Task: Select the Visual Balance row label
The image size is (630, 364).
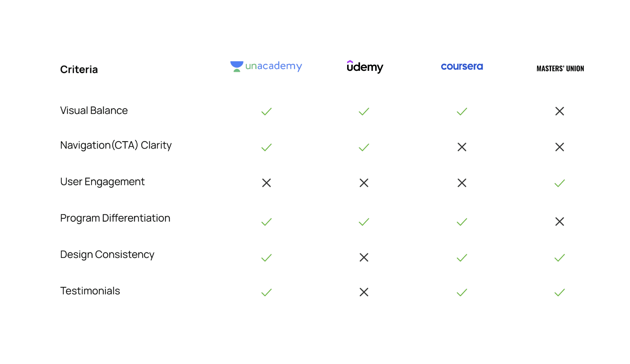Action: (94, 110)
